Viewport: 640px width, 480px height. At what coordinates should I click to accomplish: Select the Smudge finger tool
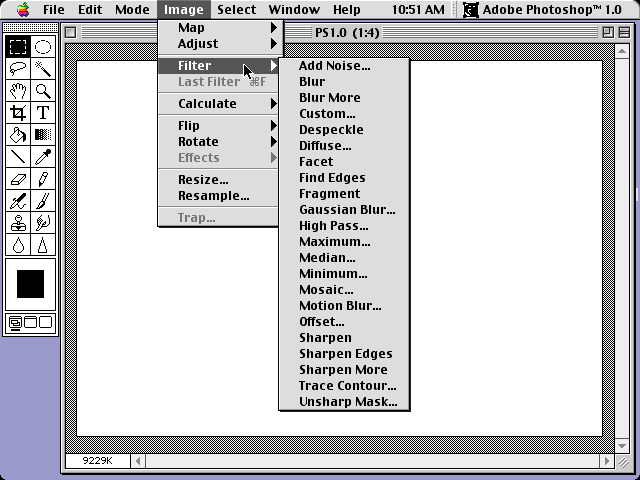(x=43, y=223)
